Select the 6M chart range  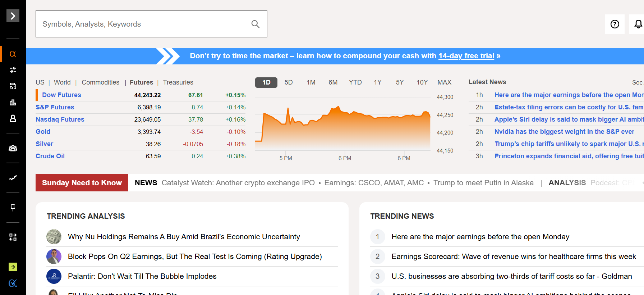[x=333, y=82]
